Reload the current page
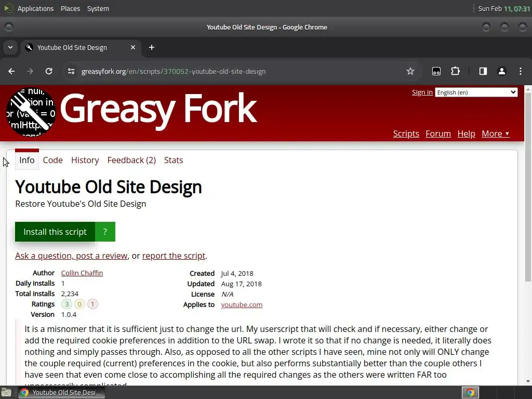 [49, 71]
